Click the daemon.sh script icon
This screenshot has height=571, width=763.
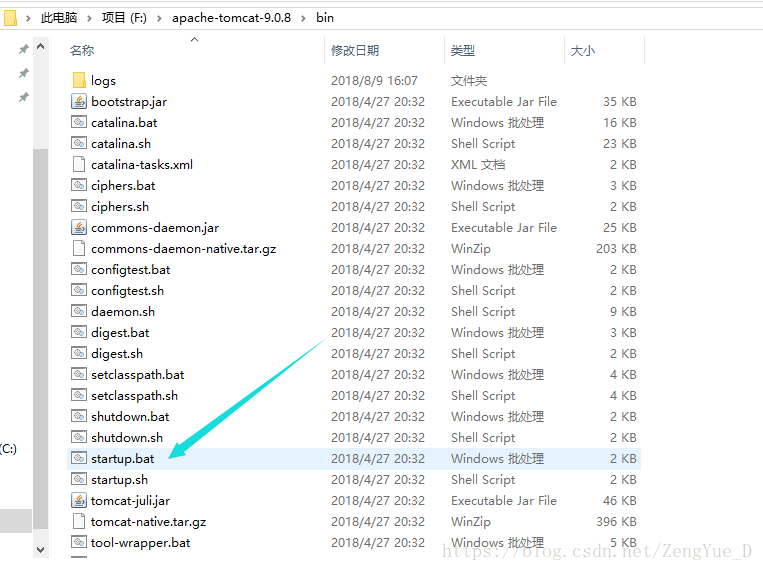(79, 311)
